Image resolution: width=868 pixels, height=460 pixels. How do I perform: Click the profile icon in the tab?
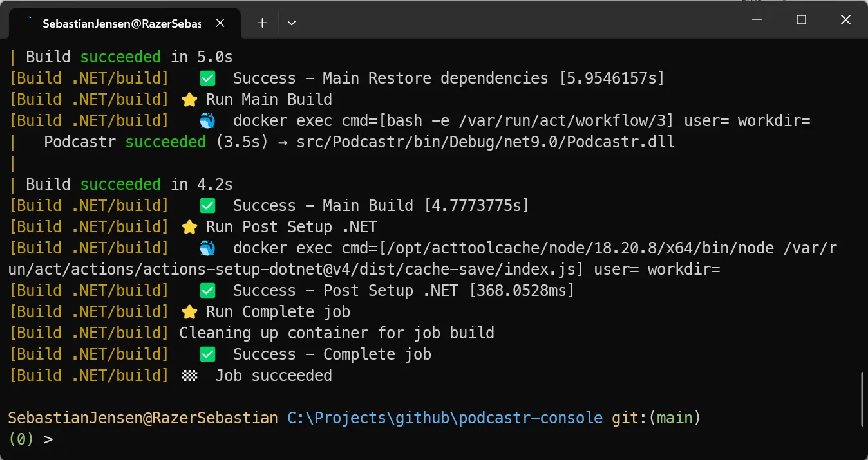28,23
